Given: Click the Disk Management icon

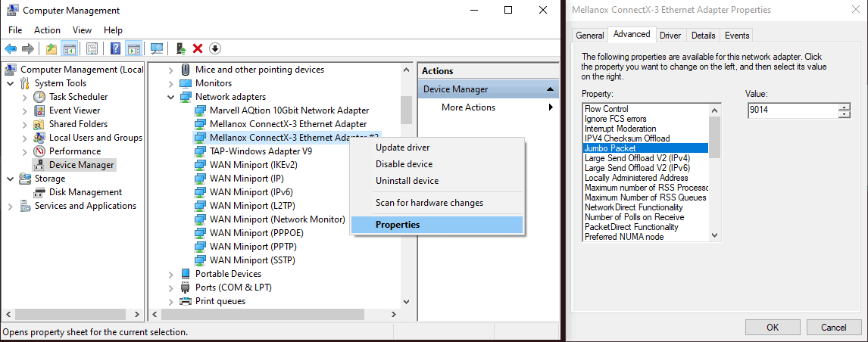Looking at the screenshot, I should (x=39, y=192).
